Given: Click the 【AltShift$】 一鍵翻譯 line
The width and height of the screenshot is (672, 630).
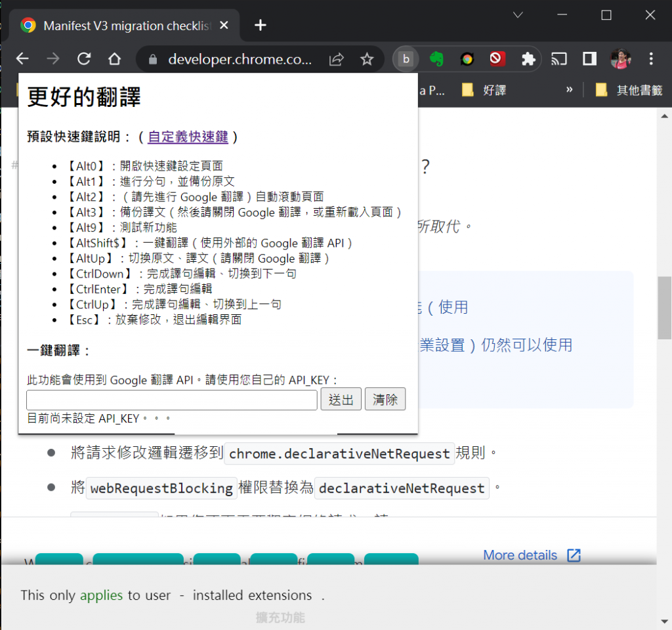Looking at the screenshot, I should pyautogui.click(x=209, y=243).
